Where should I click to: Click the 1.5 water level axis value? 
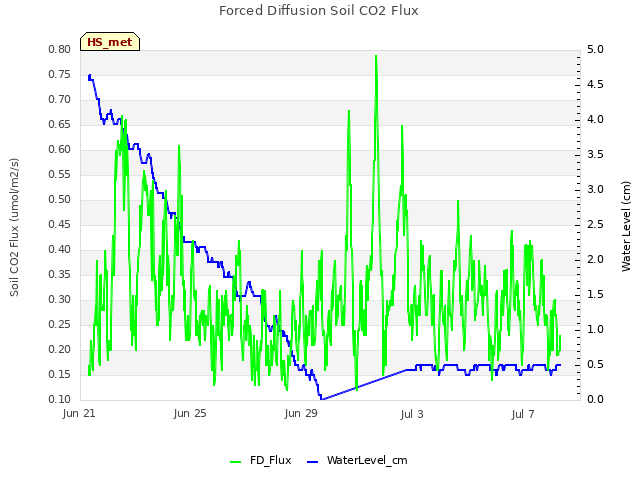pyautogui.click(x=595, y=294)
